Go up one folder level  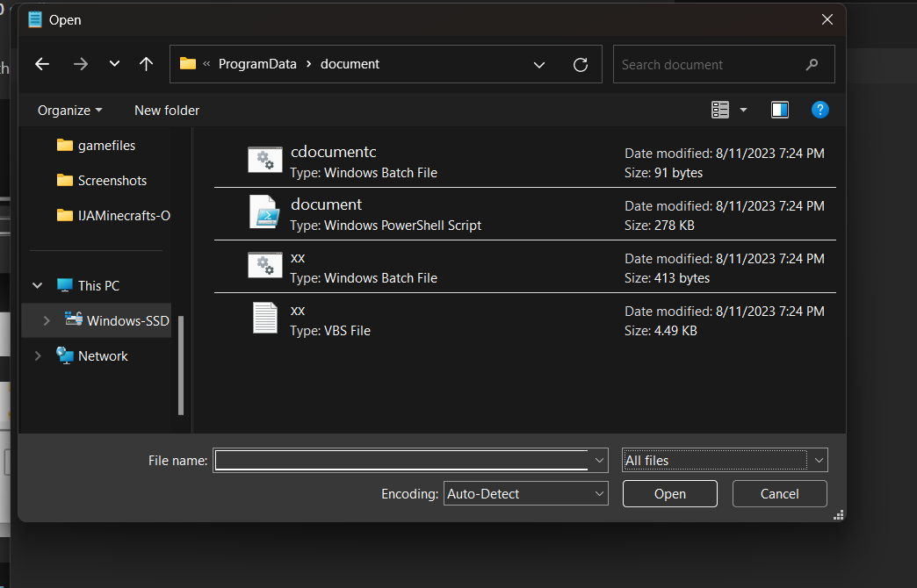pos(146,64)
